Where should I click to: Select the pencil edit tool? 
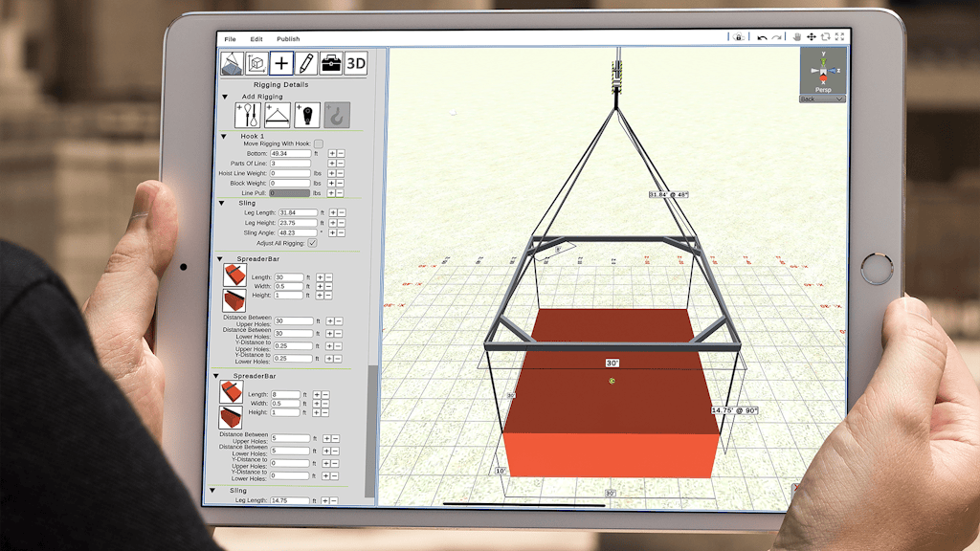306,63
